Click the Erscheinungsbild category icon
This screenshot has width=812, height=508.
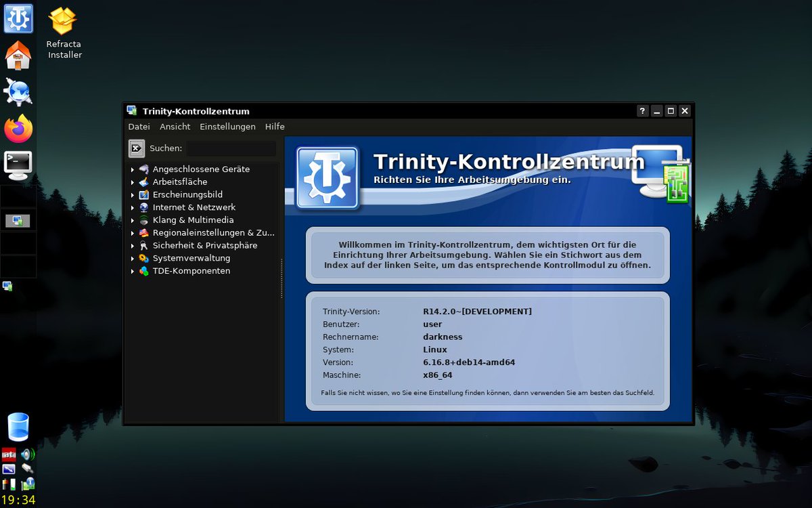pyautogui.click(x=143, y=194)
